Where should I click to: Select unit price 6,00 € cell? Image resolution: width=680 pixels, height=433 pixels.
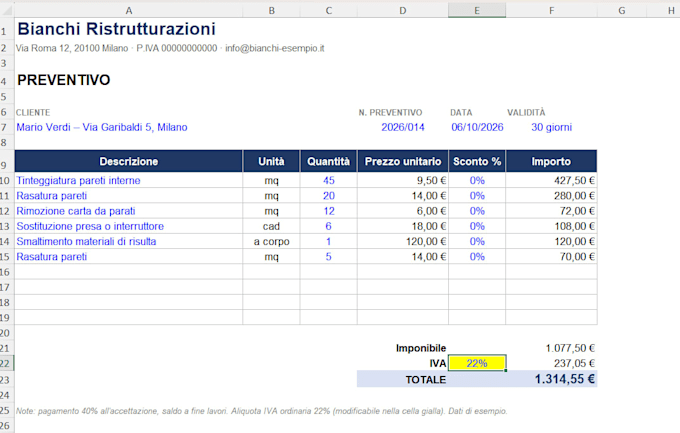[403, 211]
